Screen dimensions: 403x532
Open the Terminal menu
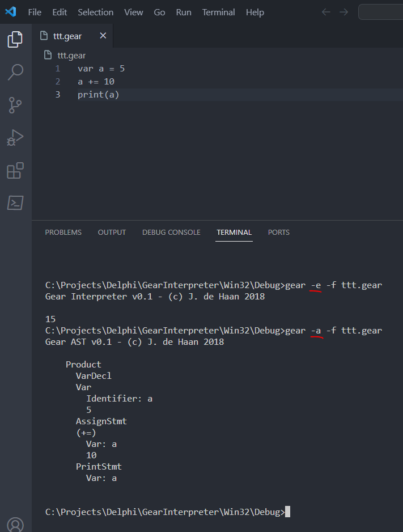pyautogui.click(x=219, y=12)
